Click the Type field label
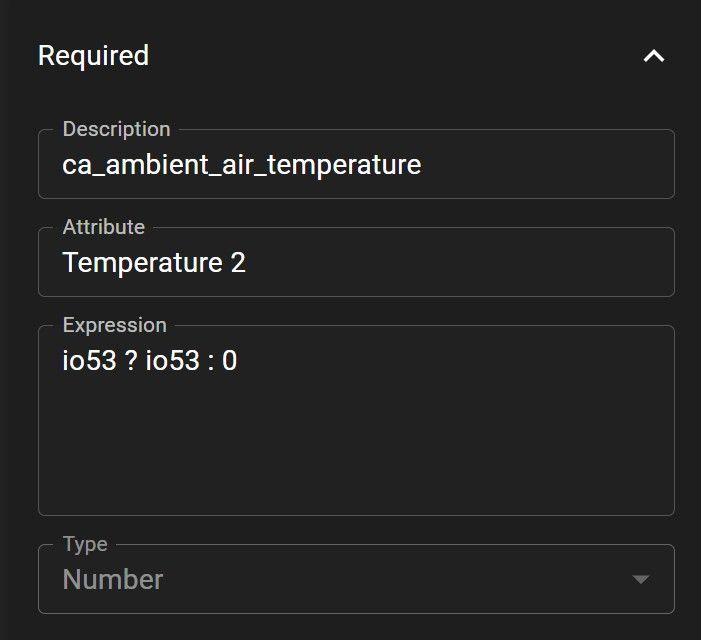The width and height of the screenshot is (701, 640). pyautogui.click(x=85, y=545)
